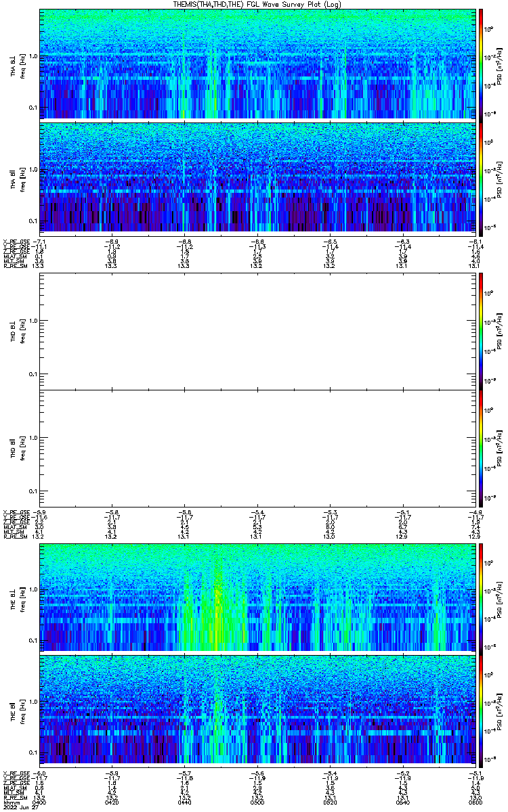This screenshot has width=508, height=812.
Task: Click the '0500' time tick label
Action: tap(257, 803)
